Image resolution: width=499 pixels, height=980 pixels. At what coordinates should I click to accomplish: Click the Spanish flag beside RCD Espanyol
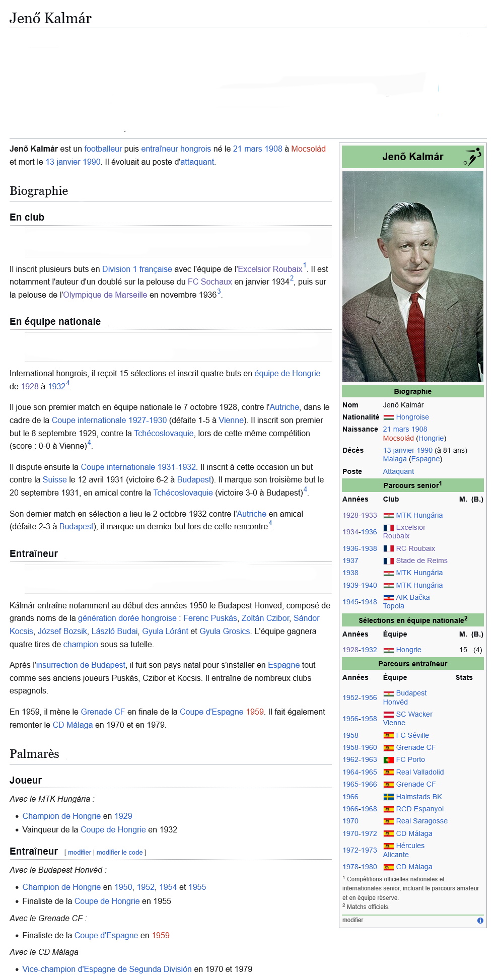(x=388, y=809)
